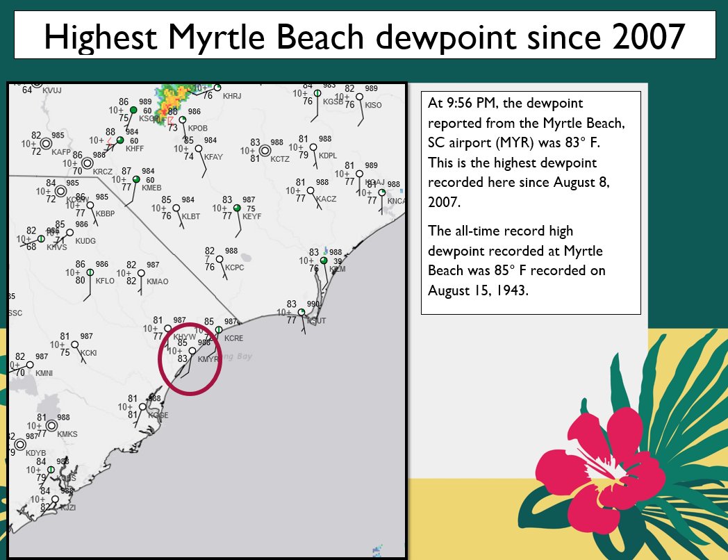
Task: Click the KMKS double-circle station marker
Action: click(51, 425)
